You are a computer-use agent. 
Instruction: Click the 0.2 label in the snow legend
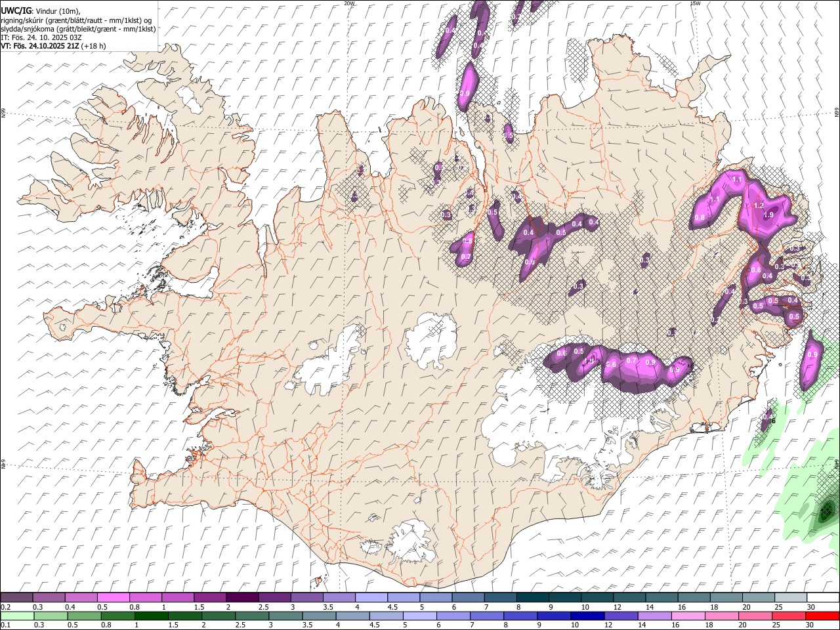point(5,607)
